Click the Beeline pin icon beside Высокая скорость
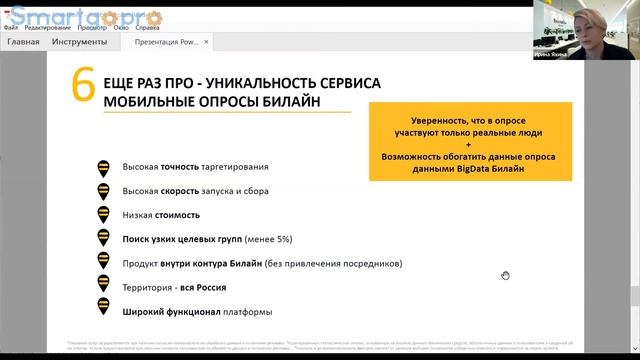Image resolution: width=640 pixels, height=360 pixels. click(x=103, y=192)
